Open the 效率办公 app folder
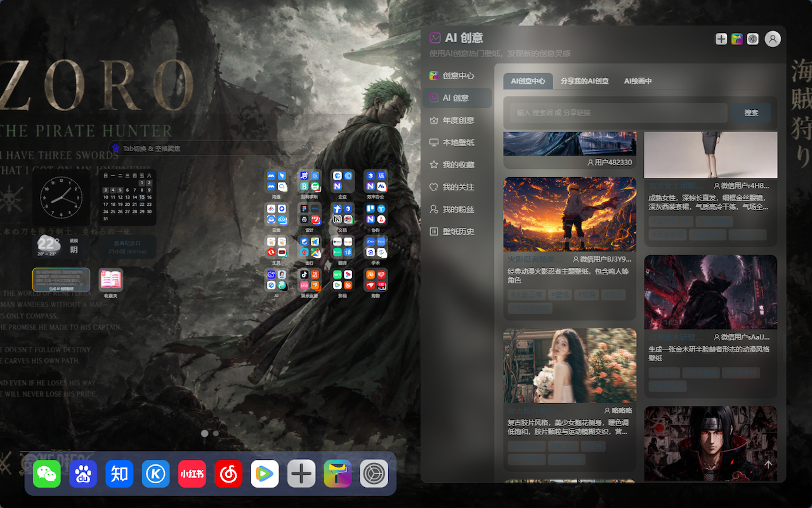The width and height of the screenshot is (812, 508). pos(376,181)
